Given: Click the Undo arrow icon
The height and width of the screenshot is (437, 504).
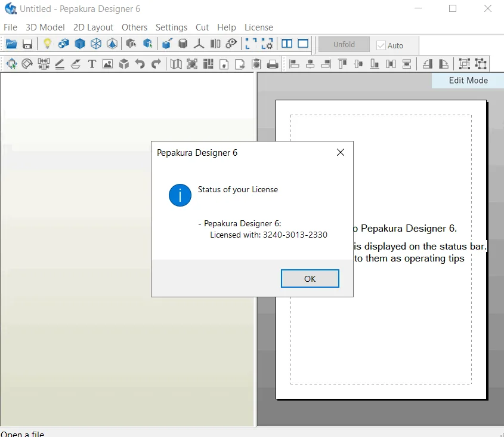Looking at the screenshot, I should point(140,64).
